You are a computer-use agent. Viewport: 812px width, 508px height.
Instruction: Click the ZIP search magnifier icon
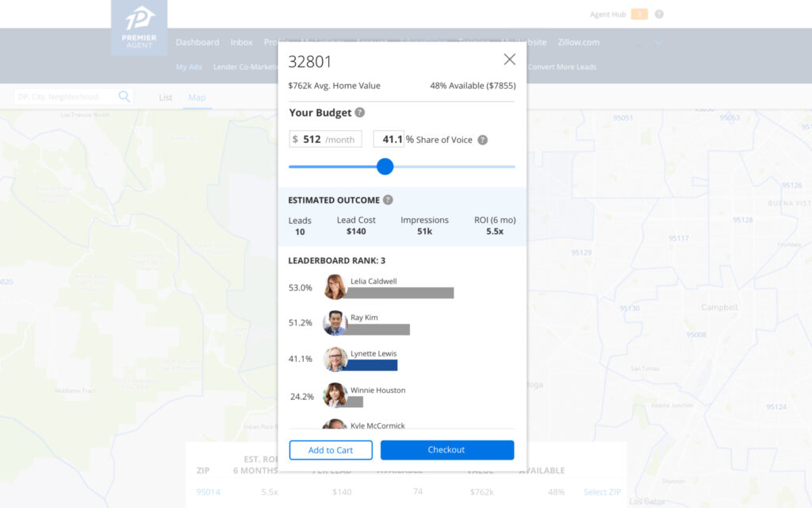124,95
